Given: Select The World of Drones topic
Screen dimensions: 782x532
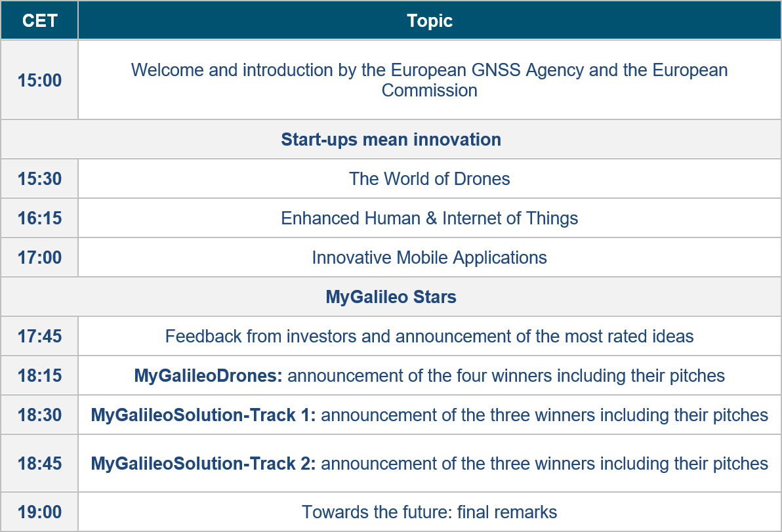Looking at the screenshot, I should coord(430,178).
